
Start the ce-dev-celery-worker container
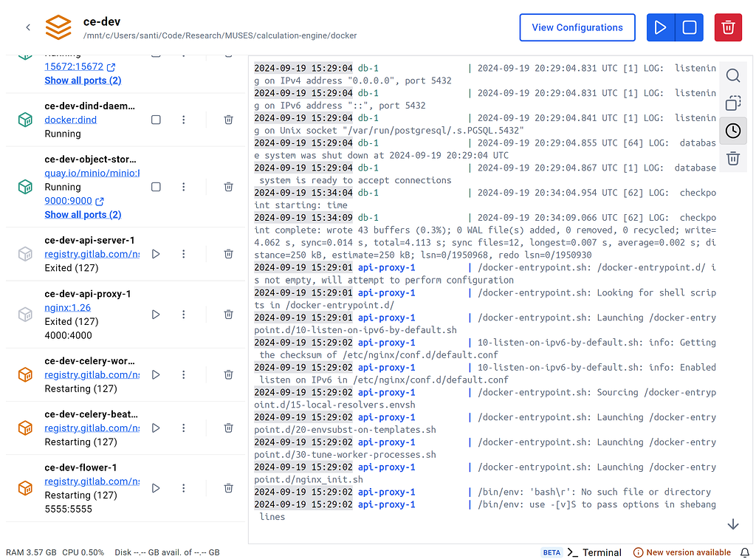coord(156,374)
